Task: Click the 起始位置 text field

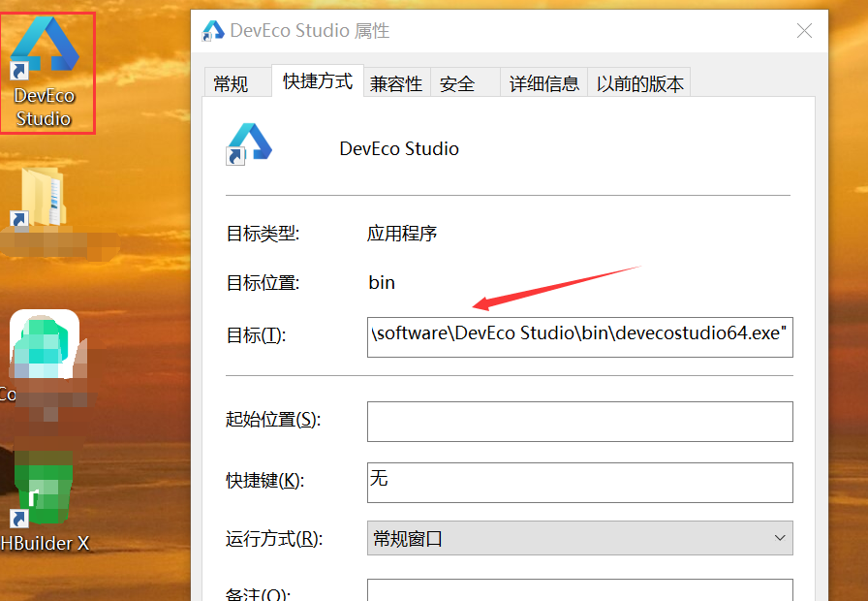Action: [579, 421]
